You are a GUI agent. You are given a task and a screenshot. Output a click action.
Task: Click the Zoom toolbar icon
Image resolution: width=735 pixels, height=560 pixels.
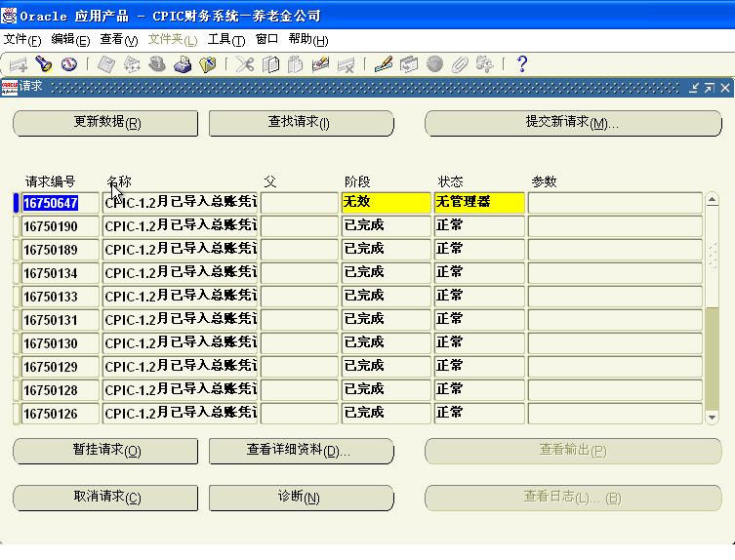coord(409,64)
